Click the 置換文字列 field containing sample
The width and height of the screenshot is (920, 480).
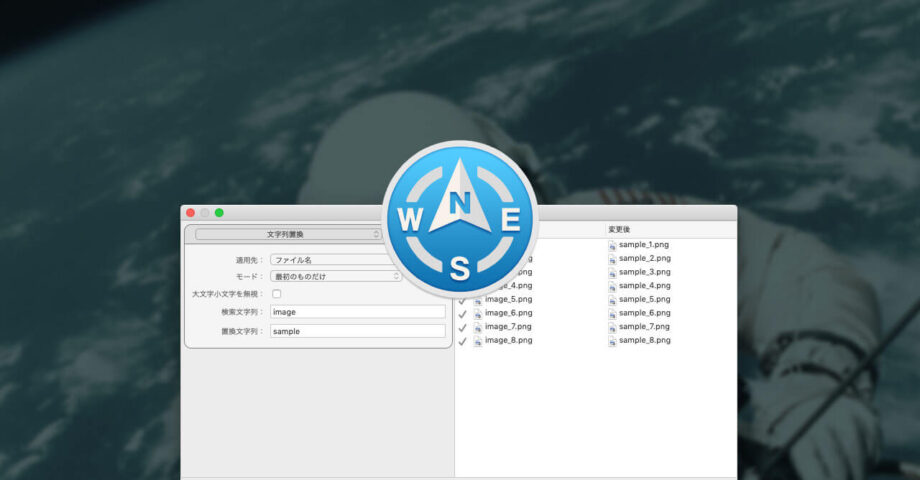[357, 331]
